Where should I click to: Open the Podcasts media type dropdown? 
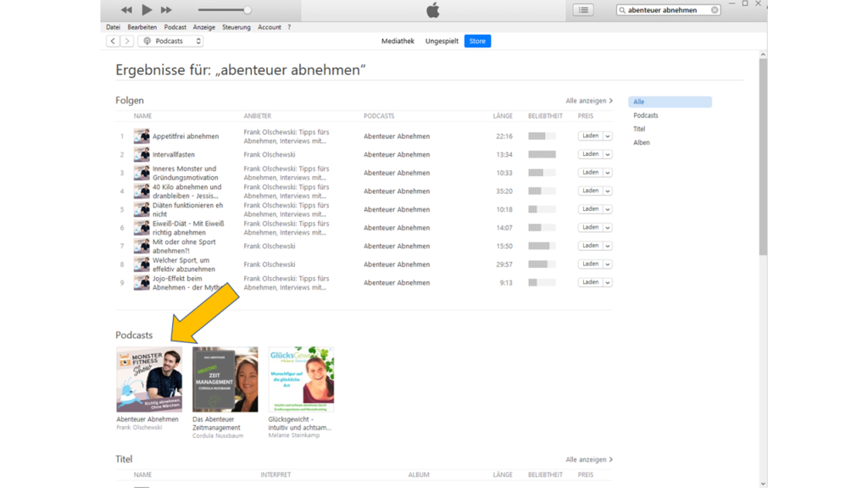click(x=170, y=41)
